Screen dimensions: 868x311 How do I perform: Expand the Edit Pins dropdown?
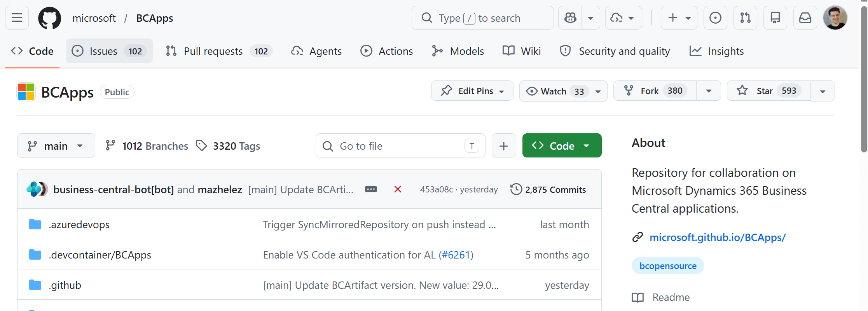point(472,91)
